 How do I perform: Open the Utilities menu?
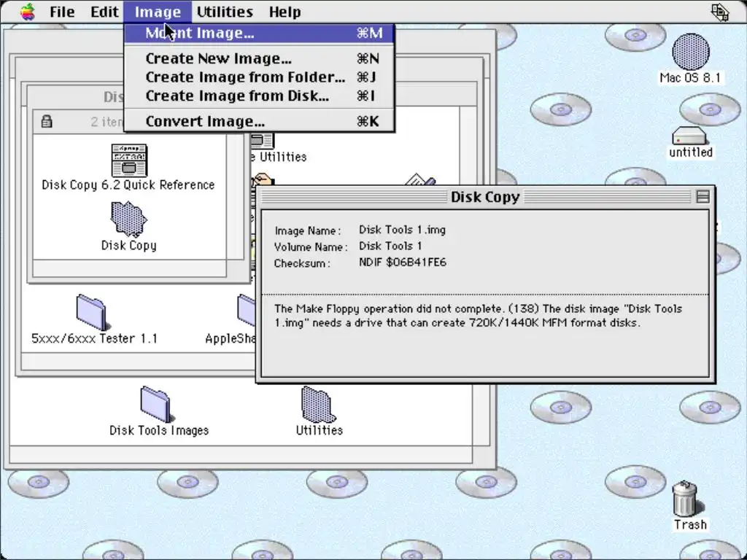point(225,12)
